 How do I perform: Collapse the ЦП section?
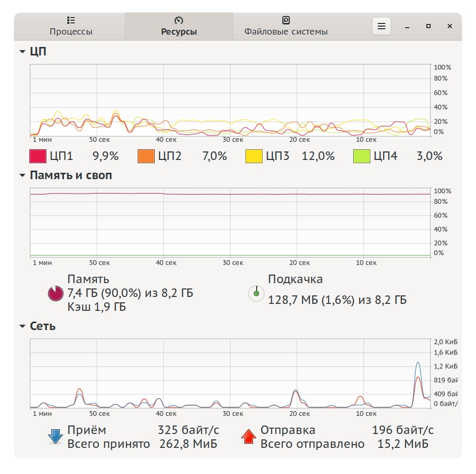22,52
